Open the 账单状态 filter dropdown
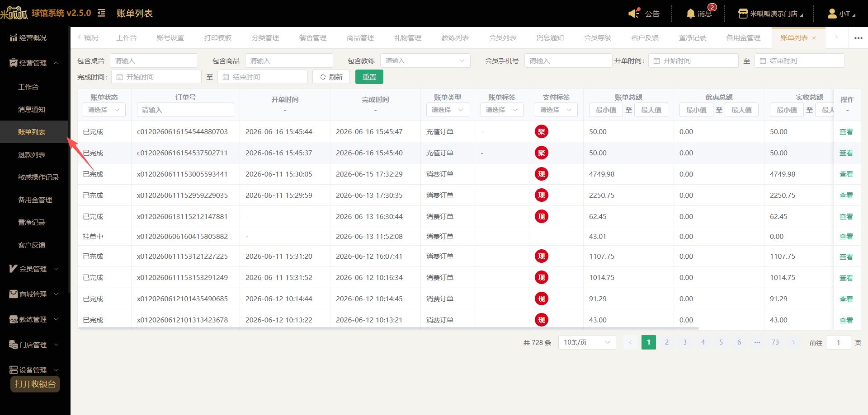The image size is (868, 415). 104,110
